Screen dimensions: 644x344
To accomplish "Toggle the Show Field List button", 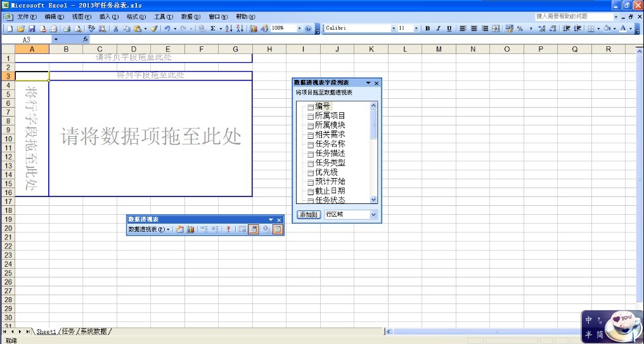I will coord(278,229).
